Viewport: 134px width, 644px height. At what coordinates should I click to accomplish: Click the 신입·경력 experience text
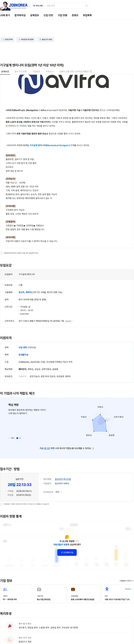coord(22,348)
